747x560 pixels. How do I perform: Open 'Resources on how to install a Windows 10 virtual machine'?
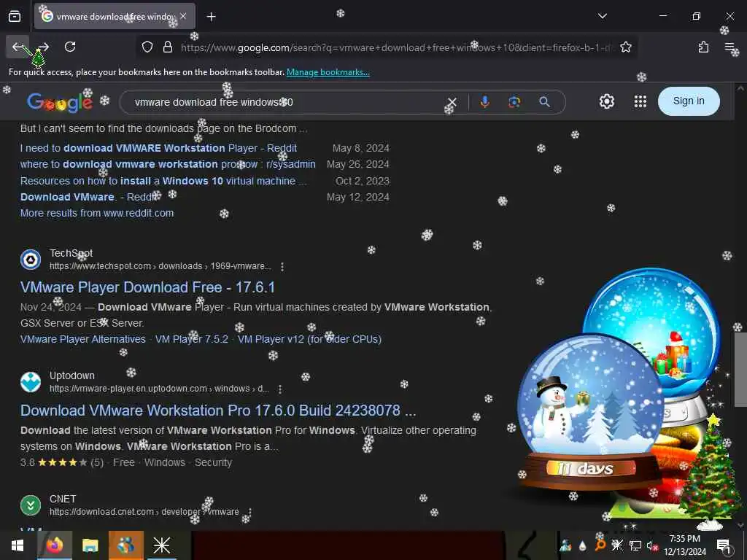(x=163, y=181)
